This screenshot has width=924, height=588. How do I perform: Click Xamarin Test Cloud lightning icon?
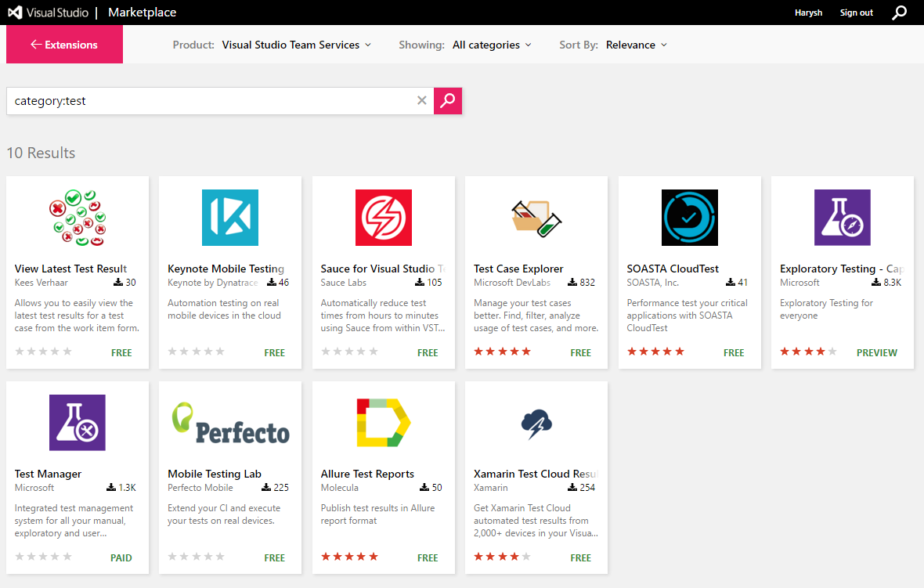[x=536, y=424]
